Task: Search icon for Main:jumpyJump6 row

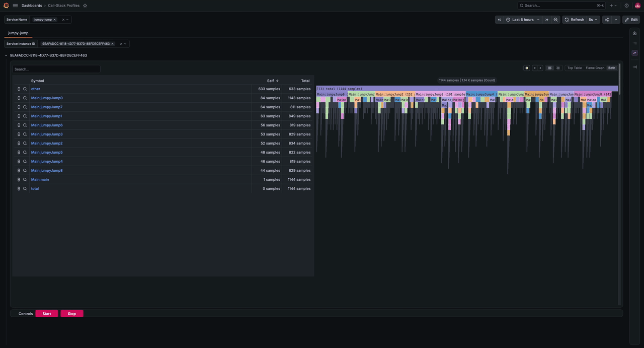Action: point(25,125)
